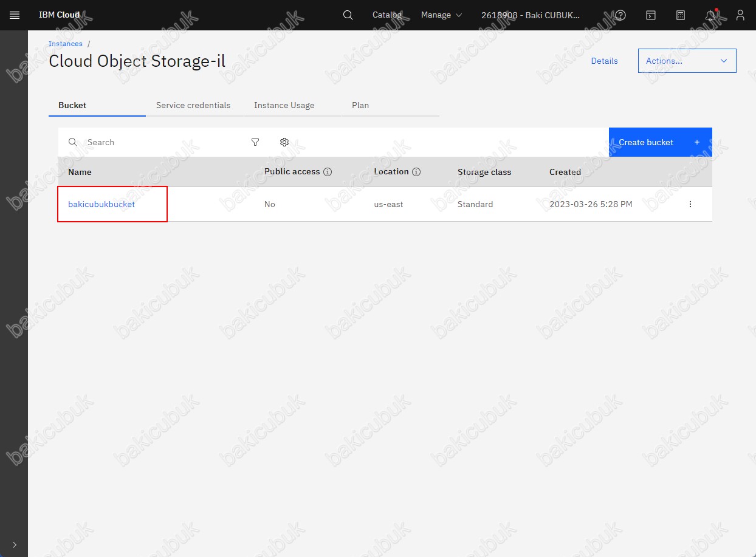Image resolution: width=756 pixels, height=557 pixels.
Task: Click the 'us-east' location cell
Action: (x=389, y=204)
